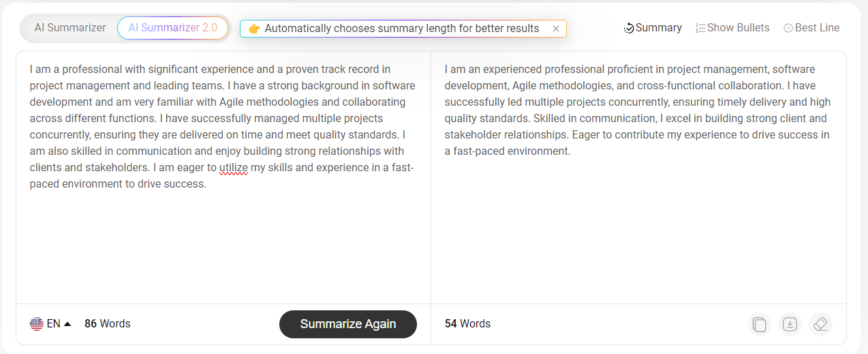Image resolution: width=868 pixels, height=354 pixels.
Task: Click the pointing hand emoji in tooltip
Action: click(254, 29)
